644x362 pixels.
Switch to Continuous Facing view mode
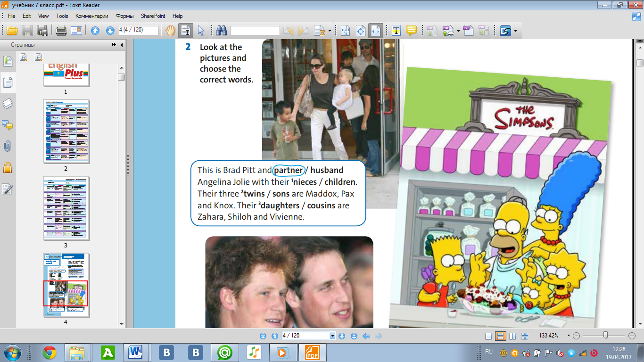click(x=524, y=336)
